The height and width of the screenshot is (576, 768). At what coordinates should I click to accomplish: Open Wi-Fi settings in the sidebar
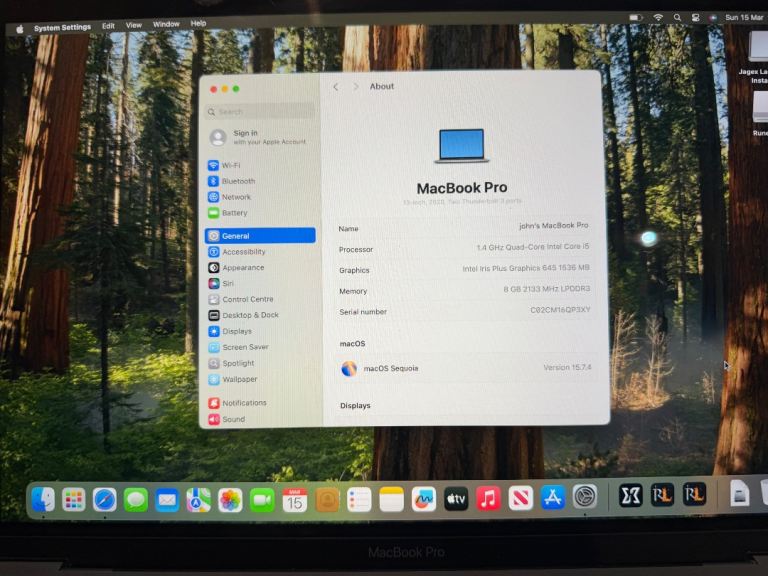pos(230,165)
